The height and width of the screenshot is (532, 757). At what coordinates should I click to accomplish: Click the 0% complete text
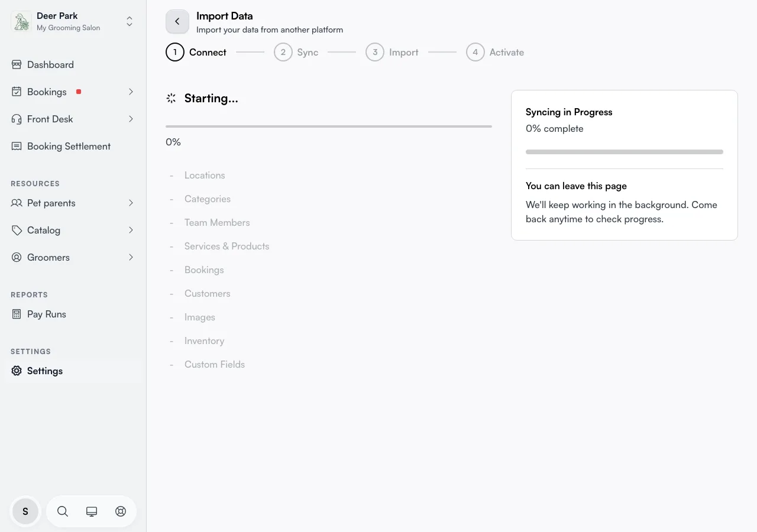pyautogui.click(x=555, y=128)
